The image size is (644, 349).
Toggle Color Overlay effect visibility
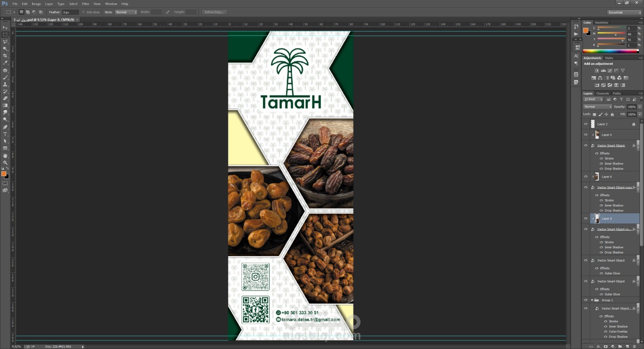605,332
